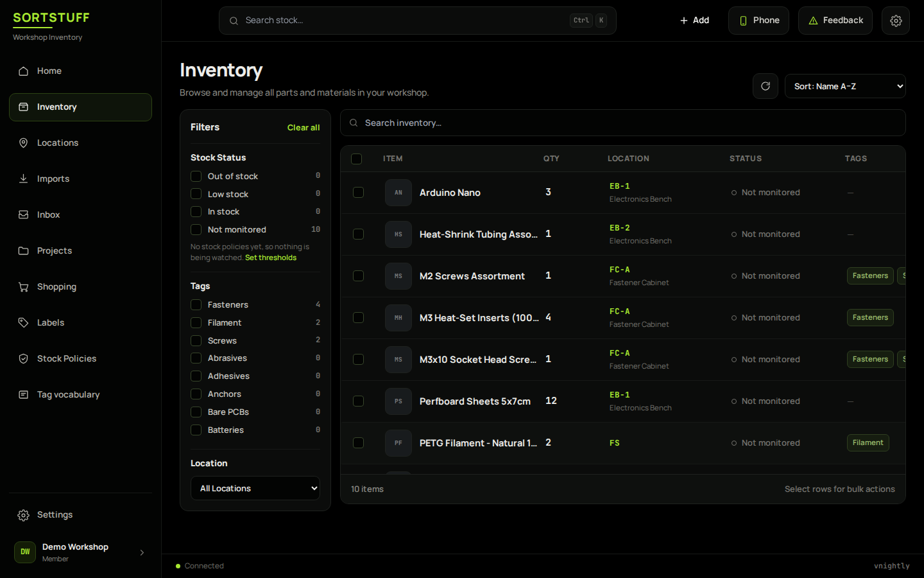This screenshot has height=578, width=924.
Task: Click EB-2 location of Heat-Shrink Tubing
Action: pos(620,228)
